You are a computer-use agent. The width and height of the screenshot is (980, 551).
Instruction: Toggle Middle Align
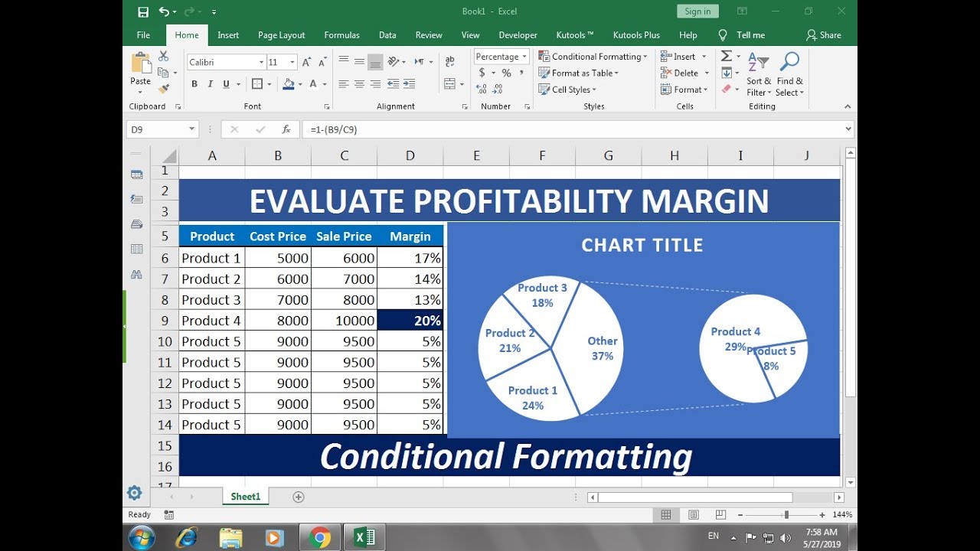point(359,62)
